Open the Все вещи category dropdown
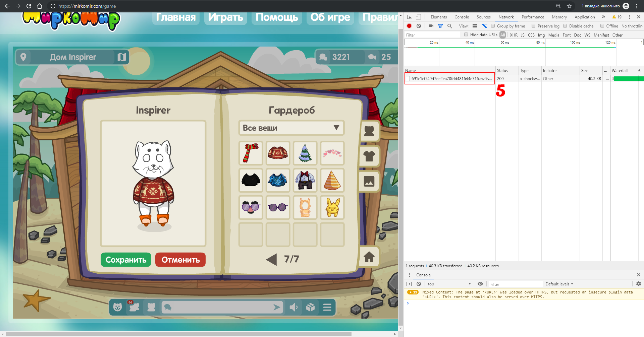The width and height of the screenshot is (644, 337). click(291, 128)
